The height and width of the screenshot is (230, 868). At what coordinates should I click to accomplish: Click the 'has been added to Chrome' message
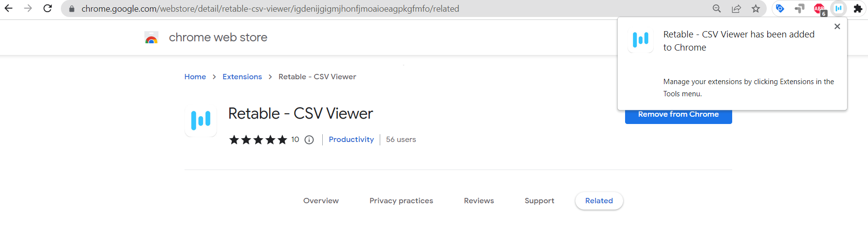739,41
